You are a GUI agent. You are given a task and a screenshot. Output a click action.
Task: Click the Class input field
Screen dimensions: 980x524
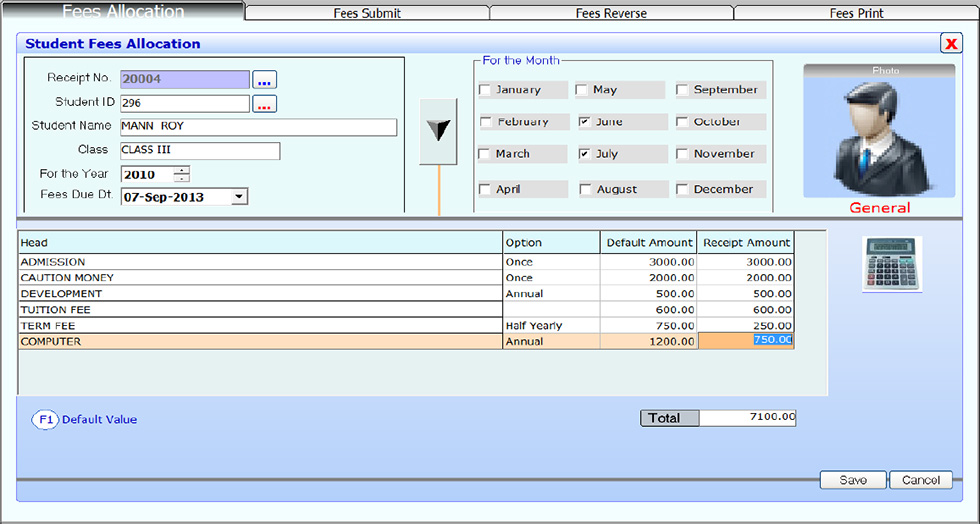tap(200, 151)
